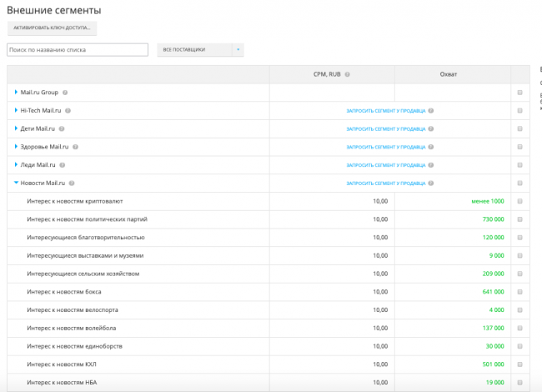Click help icon next to Mail.ru Group
The image size is (542, 392).
click(65, 93)
